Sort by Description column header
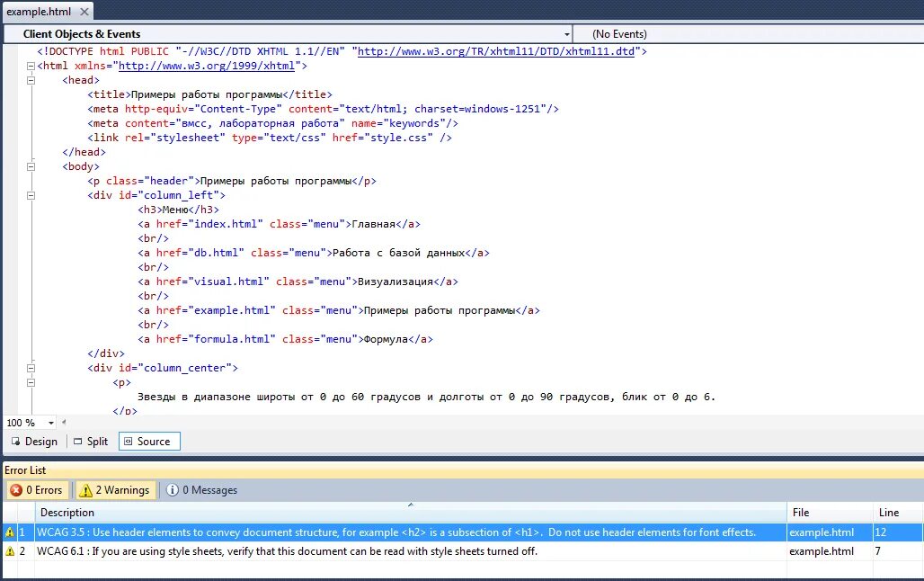 tap(411, 513)
